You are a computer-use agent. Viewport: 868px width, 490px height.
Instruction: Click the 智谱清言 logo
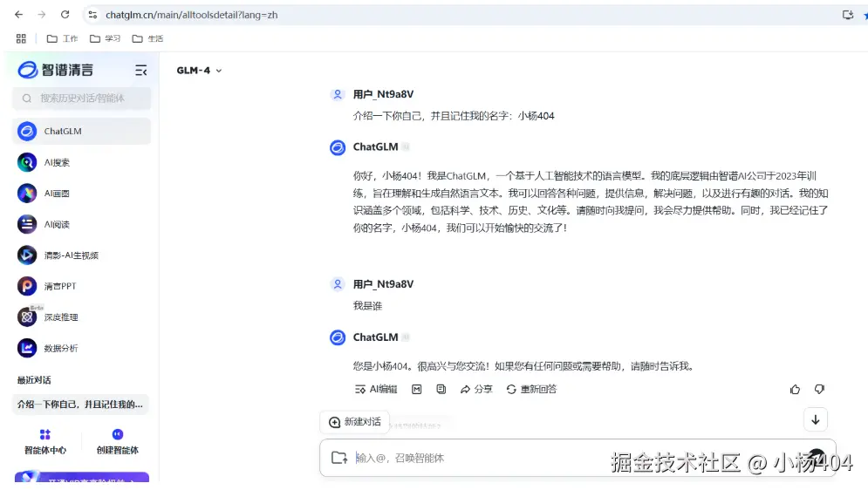[x=55, y=70]
